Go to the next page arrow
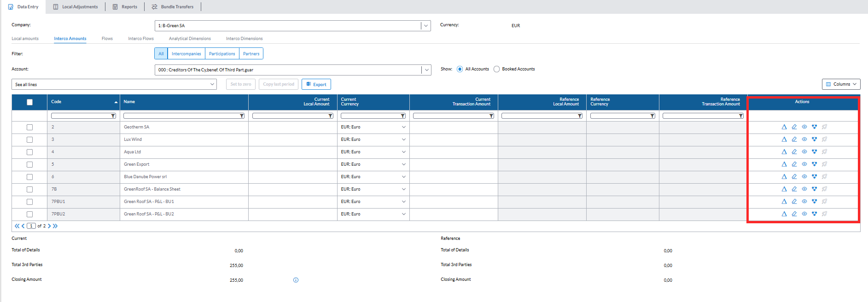 [x=49, y=226]
